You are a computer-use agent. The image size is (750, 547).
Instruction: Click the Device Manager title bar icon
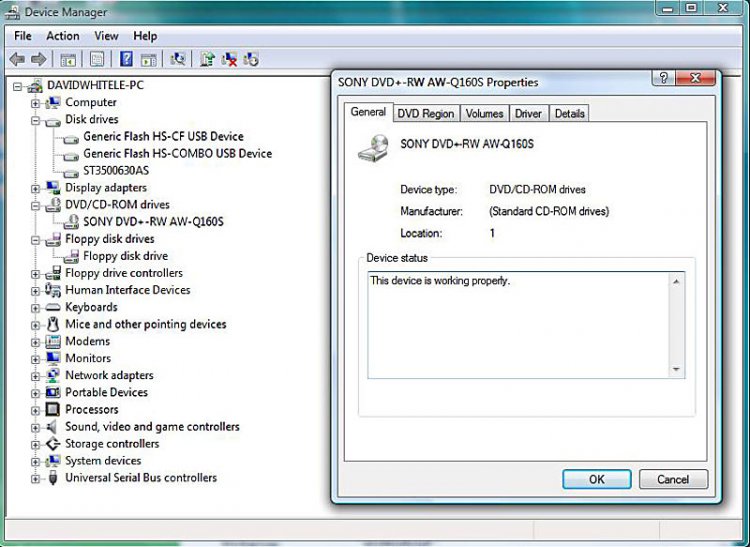(x=12, y=12)
